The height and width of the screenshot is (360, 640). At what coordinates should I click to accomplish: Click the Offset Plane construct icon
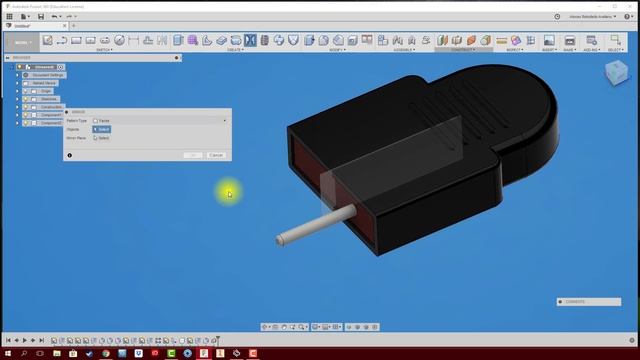pyautogui.click(x=442, y=40)
